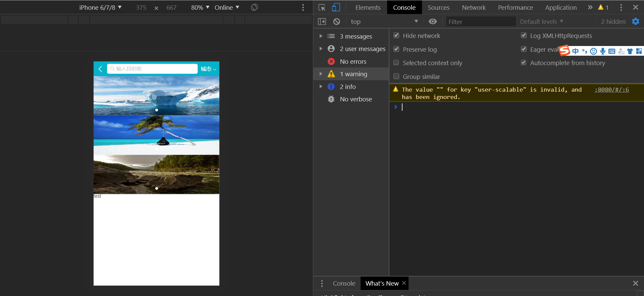Screen dimensions: 644x296
Task: Switch to the drawer Console tab
Action: (344, 283)
